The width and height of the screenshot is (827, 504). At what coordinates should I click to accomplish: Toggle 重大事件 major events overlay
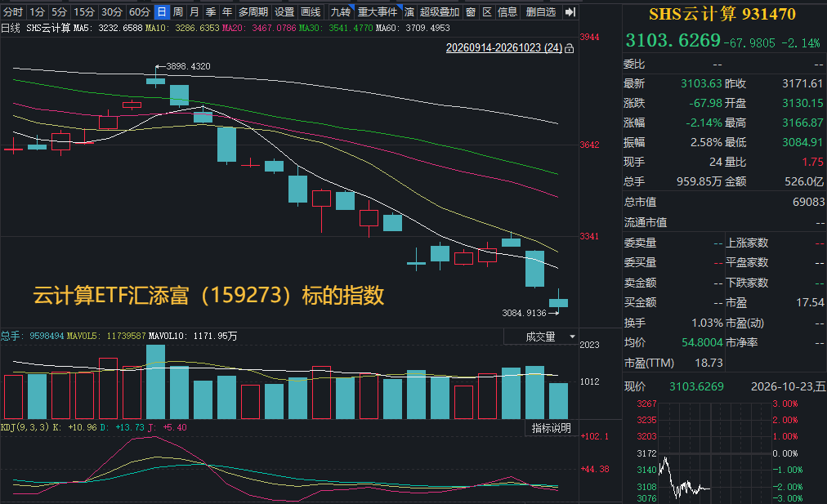(378, 12)
